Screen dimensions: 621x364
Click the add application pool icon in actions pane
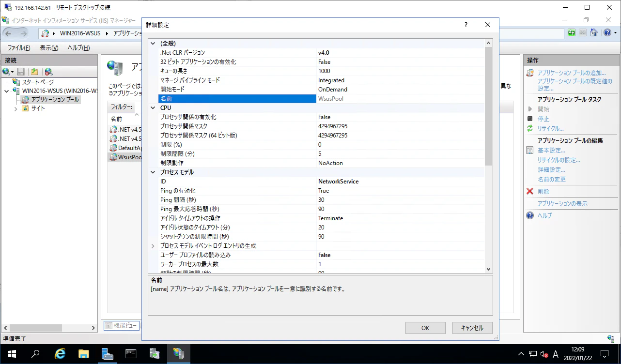530,73
